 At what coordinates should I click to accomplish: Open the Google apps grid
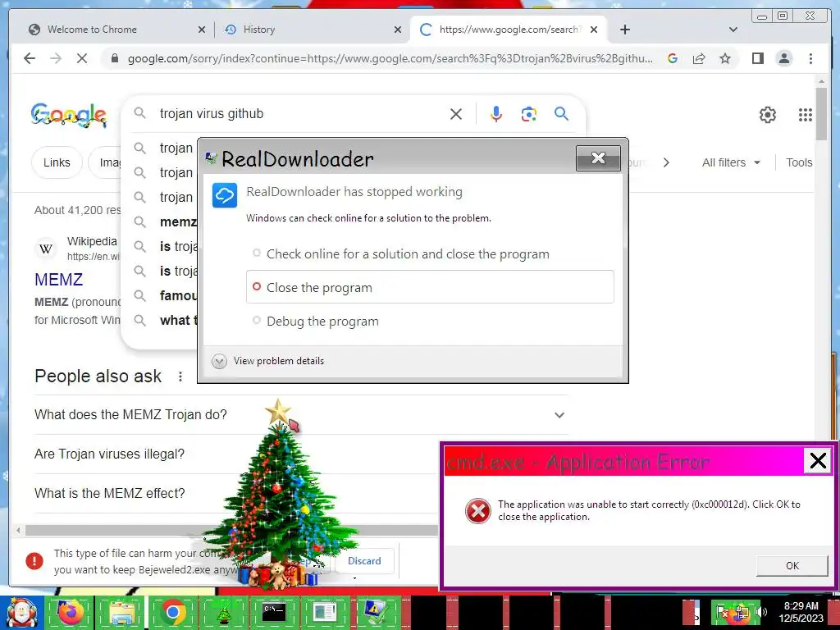[x=806, y=115]
